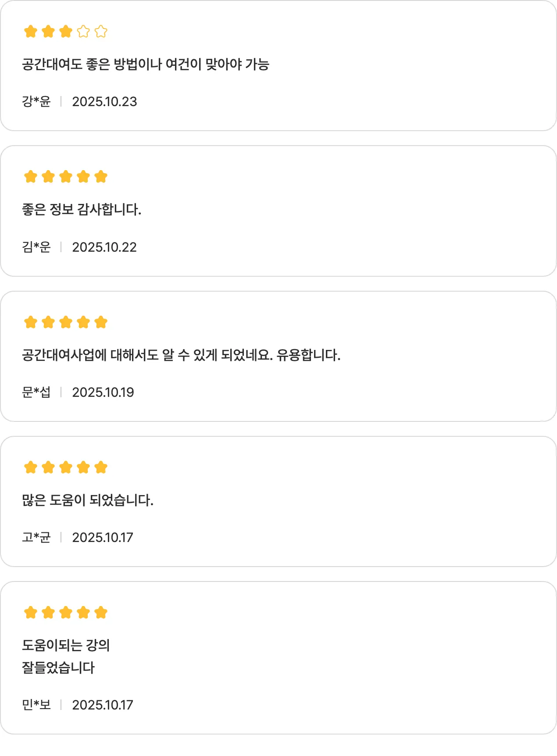Click the date 2025.10.22 on 김*운's review
Screen dimensions: 557x756
click(104, 247)
